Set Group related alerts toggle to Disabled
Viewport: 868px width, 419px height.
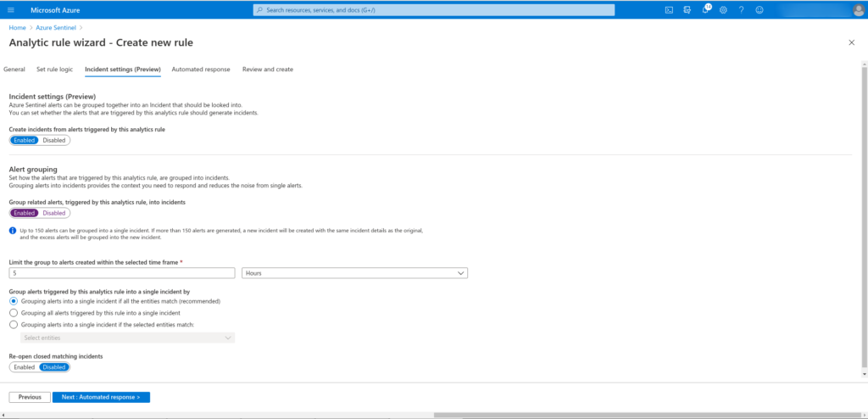click(54, 213)
